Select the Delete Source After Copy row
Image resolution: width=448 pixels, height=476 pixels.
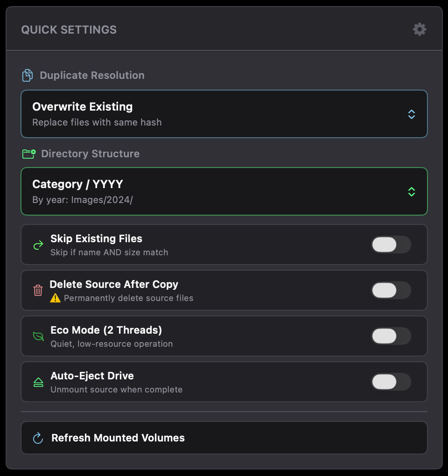click(x=187, y=290)
